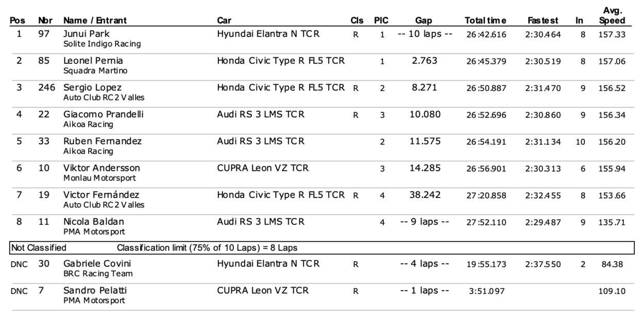Select Gabriele Covini's name

pos(91,264)
